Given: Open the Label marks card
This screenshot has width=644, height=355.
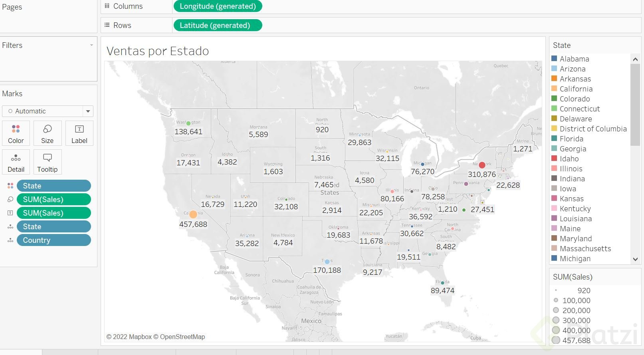Looking at the screenshot, I should (79, 133).
